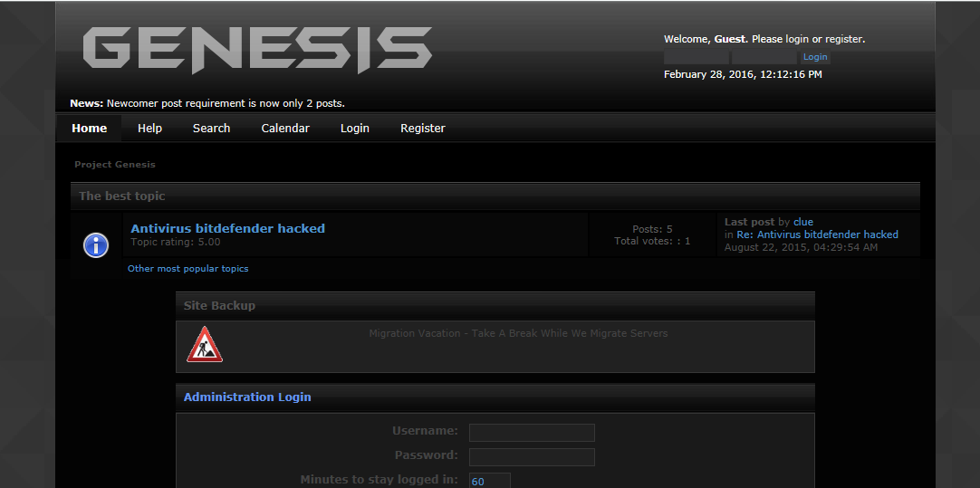The height and width of the screenshot is (488, 980).
Task: Follow the 'Other most popular topics' link
Action: tap(187, 269)
